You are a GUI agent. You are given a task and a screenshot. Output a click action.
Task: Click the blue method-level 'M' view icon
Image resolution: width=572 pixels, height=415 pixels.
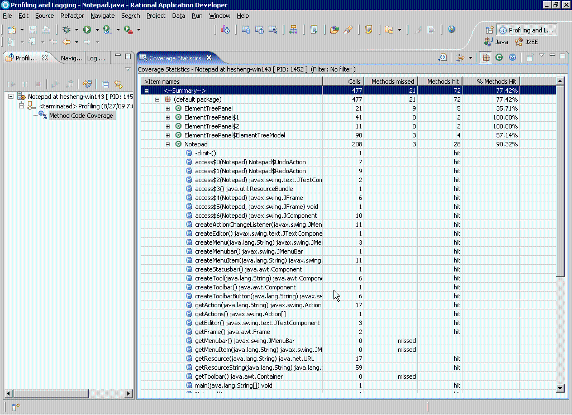click(513, 57)
